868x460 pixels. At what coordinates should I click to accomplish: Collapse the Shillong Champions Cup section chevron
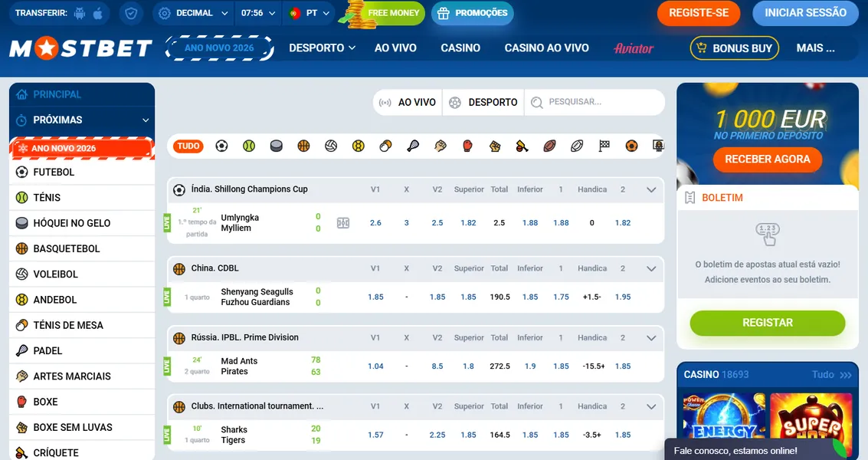651,189
